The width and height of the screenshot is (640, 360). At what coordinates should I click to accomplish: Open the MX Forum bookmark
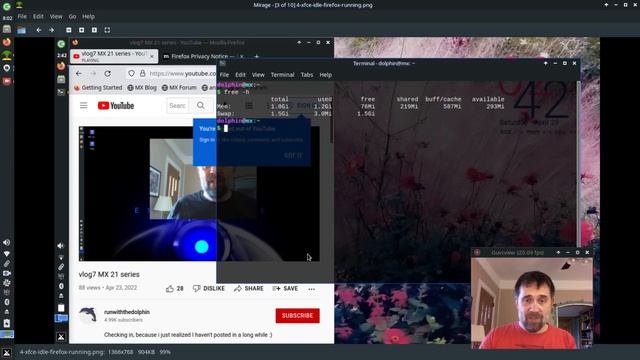click(x=179, y=88)
